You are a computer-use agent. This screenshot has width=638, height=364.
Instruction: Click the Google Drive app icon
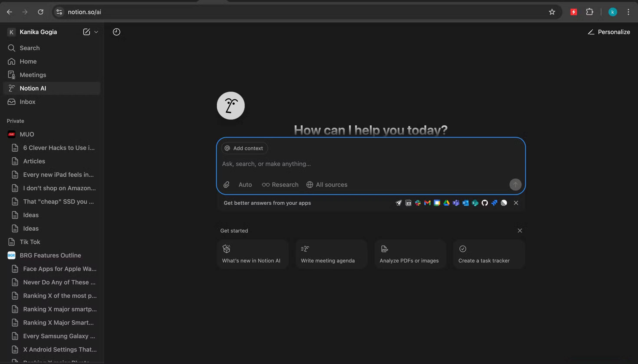(x=446, y=203)
